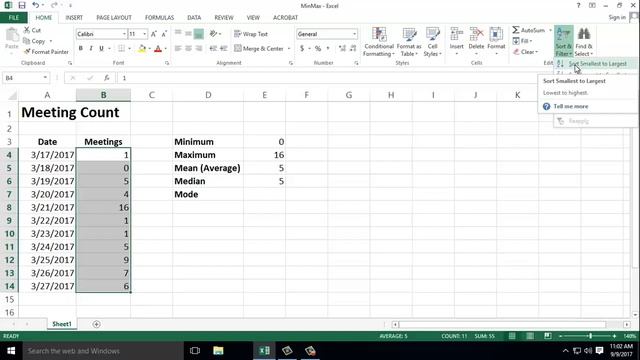Expand the Merge & Center dropdown arrow
The width and height of the screenshot is (640, 360).
click(289, 49)
